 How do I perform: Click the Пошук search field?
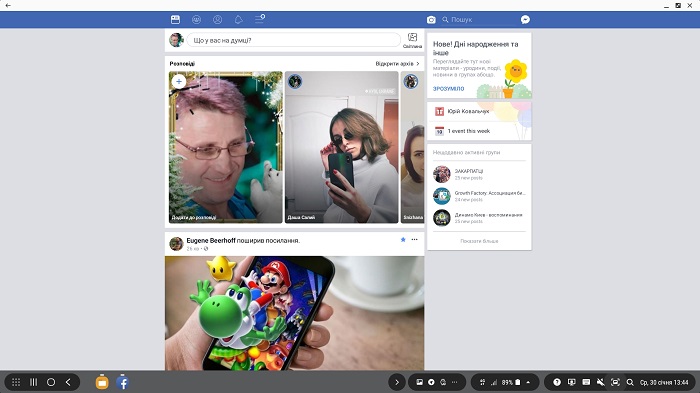tap(478, 20)
